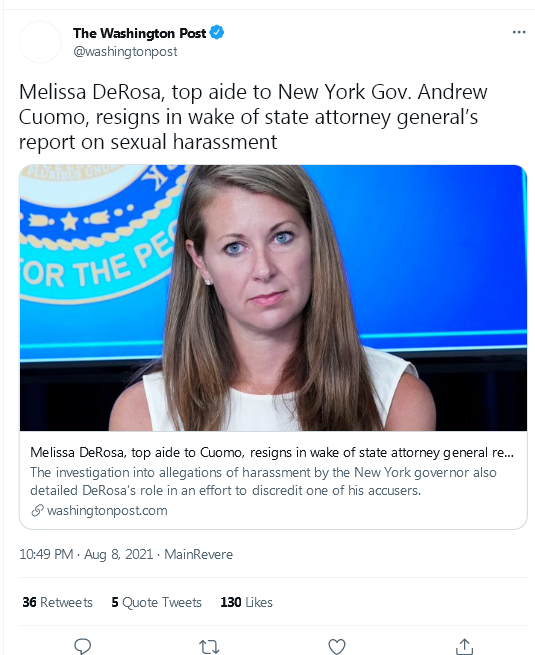Open The Washington Post account name
The height and width of the screenshot is (655, 535).
coord(139,33)
